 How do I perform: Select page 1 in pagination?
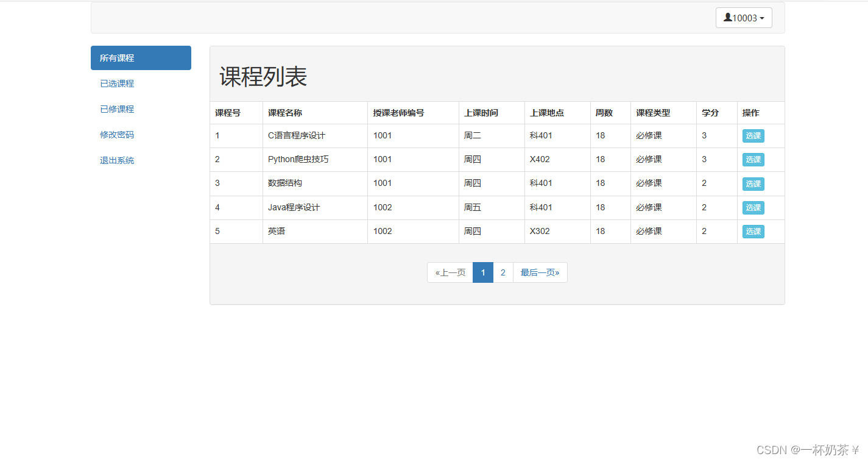[483, 272]
